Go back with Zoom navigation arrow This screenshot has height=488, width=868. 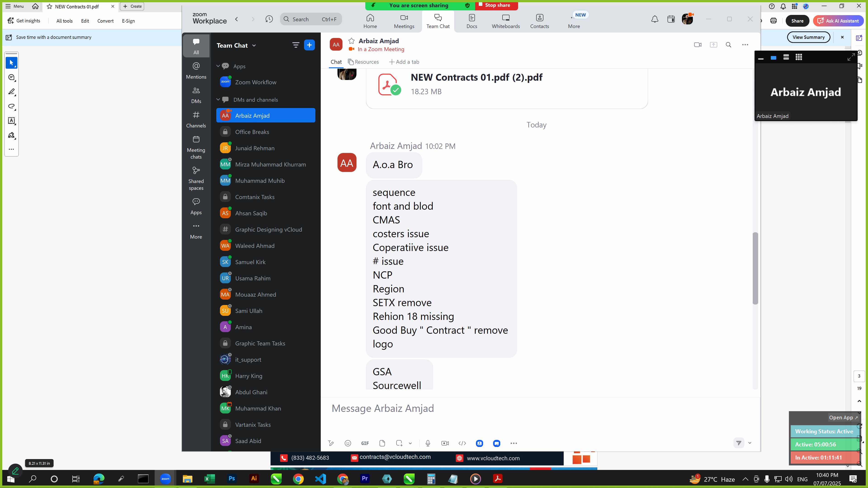click(236, 19)
